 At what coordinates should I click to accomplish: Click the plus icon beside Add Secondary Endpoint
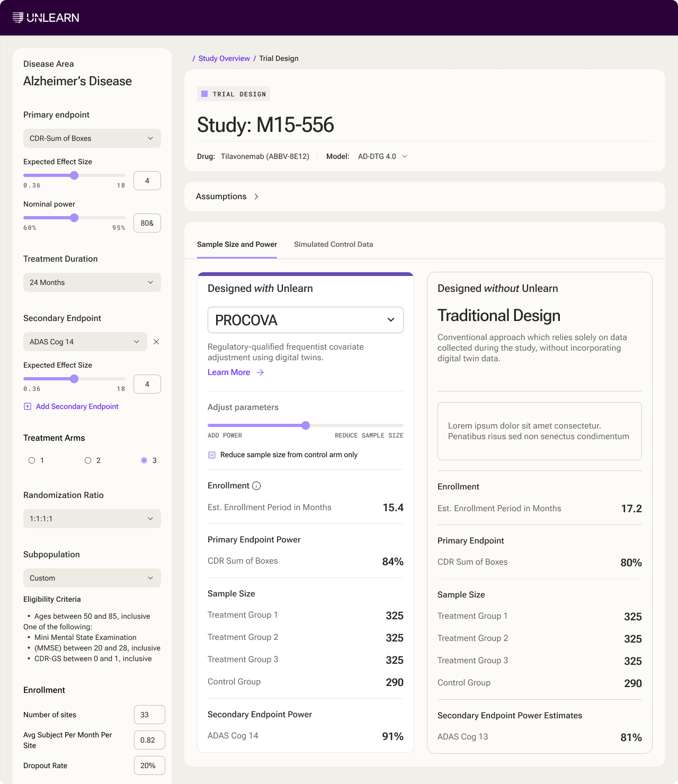click(x=28, y=406)
